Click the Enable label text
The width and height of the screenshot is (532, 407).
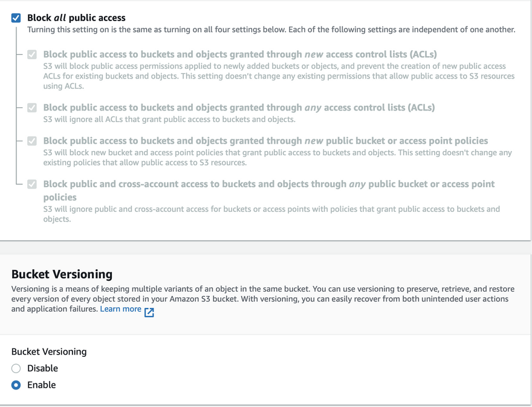tap(41, 385)
